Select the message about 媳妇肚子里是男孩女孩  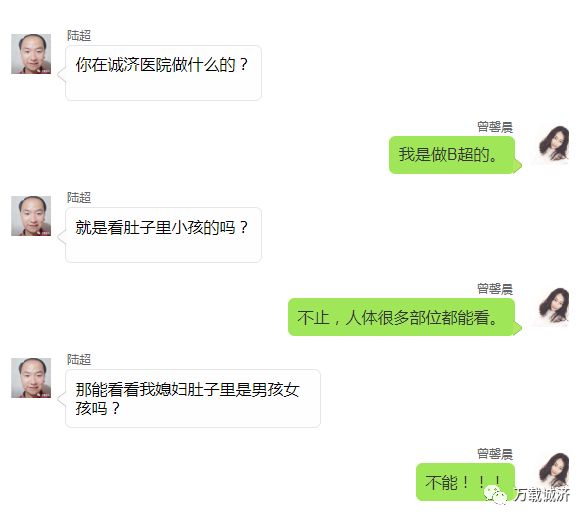click(193, 398)
